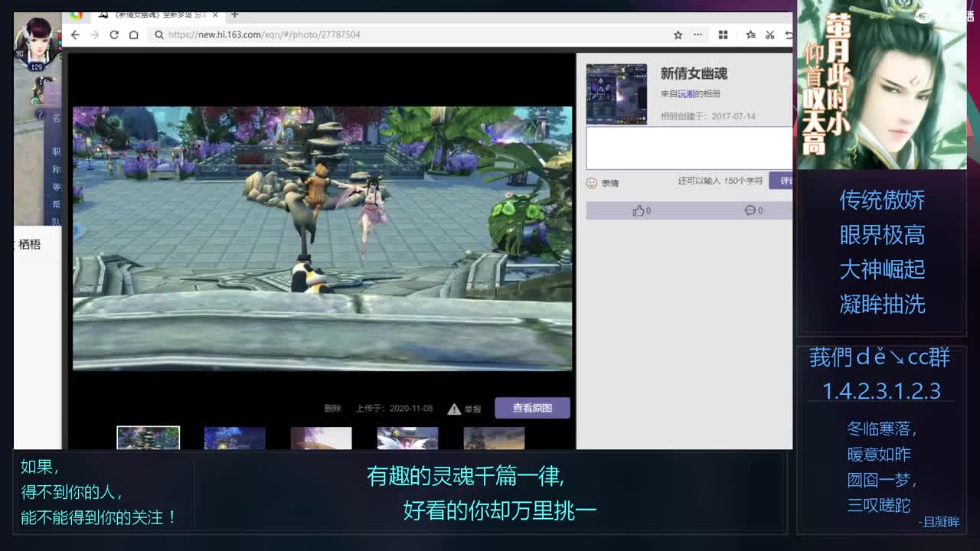The width and height of the screenshot is (980, 551).
Task: Open the three-dot more menu in address bar
Action: (x=697, y=34)
